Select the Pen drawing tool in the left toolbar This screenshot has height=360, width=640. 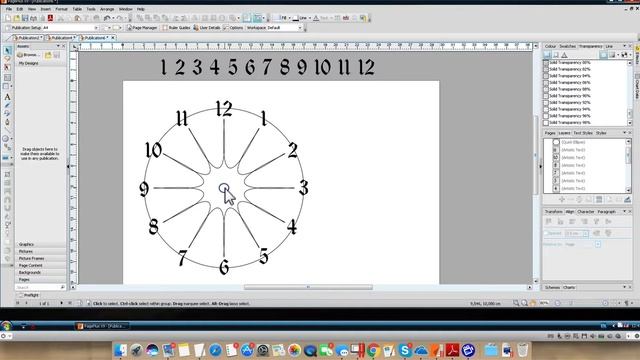[x=7, y=122]
